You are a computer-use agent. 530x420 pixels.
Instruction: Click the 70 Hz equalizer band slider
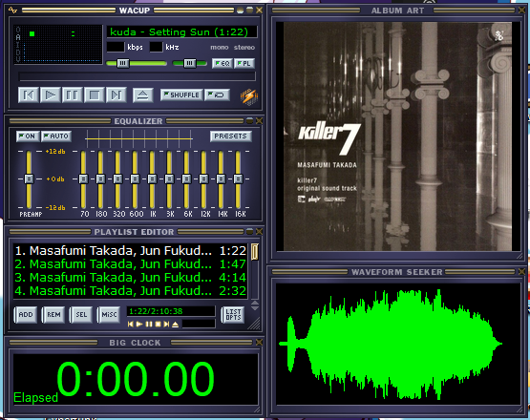pyautogui.click(x=83, y=179)
